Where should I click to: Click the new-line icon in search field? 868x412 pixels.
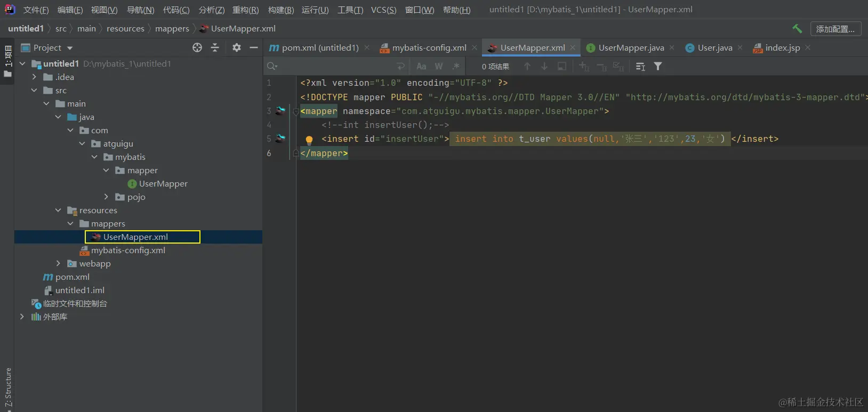coord(401,66)
